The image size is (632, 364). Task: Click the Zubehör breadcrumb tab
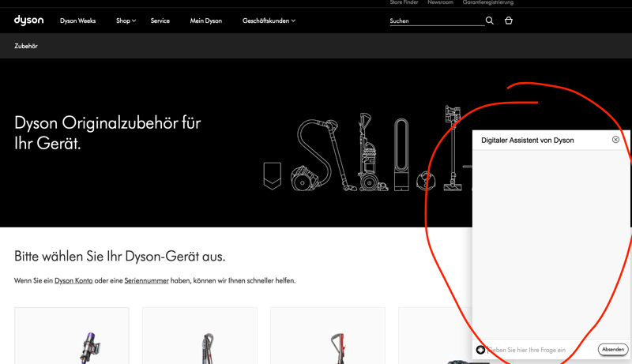26,46
